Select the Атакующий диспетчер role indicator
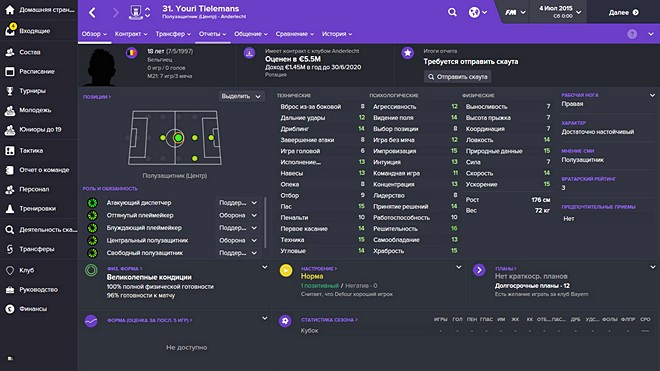 92,203
